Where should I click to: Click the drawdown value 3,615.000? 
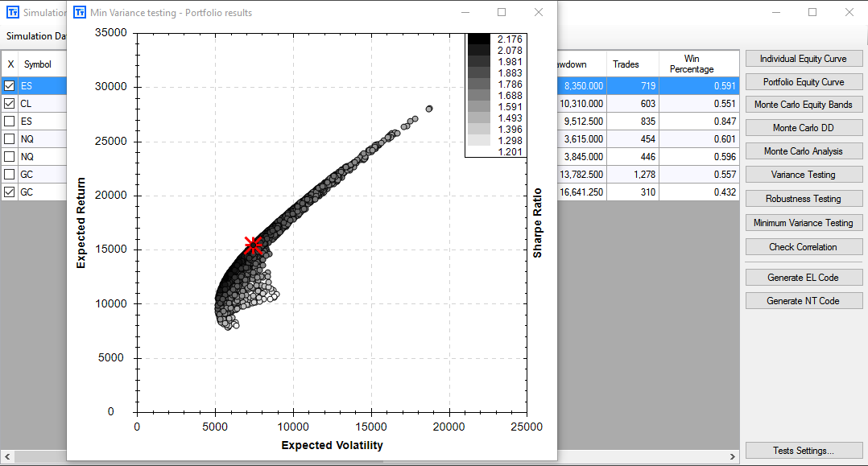pos(582,139)
